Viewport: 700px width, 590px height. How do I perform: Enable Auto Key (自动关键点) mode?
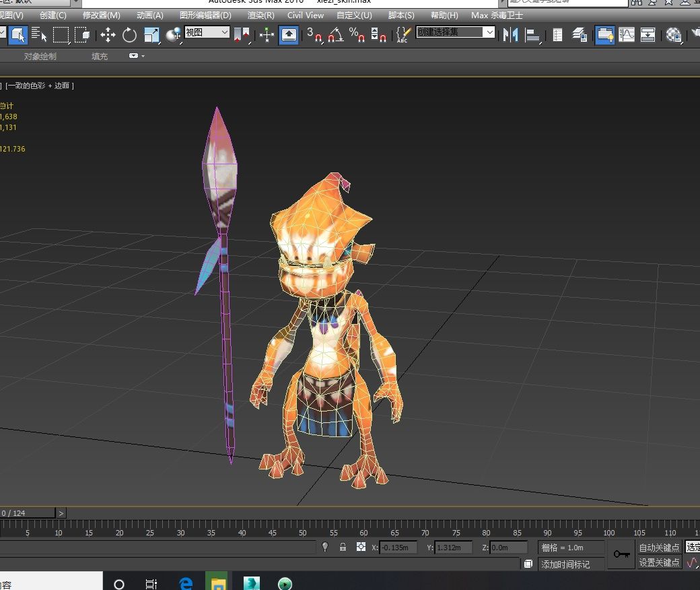click(x=660, y=548)
